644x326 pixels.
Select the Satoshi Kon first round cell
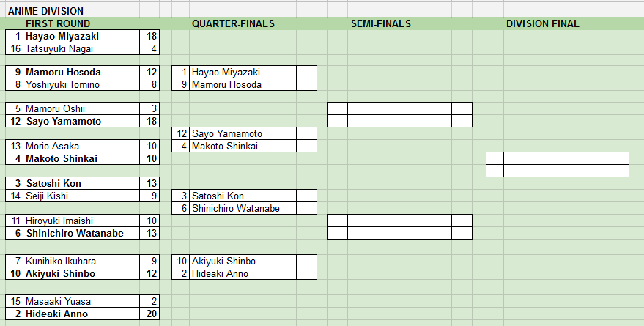[x=82, y=184]
